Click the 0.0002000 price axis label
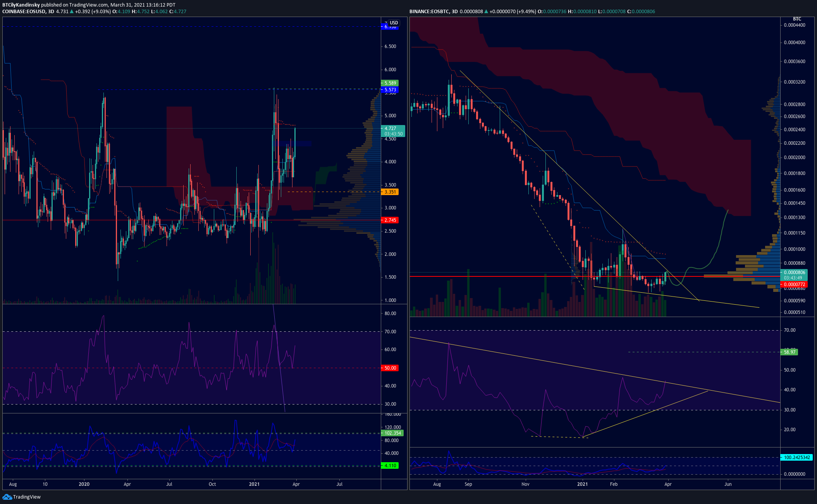This screenshot has width=817, height=504. click(795, 158)
